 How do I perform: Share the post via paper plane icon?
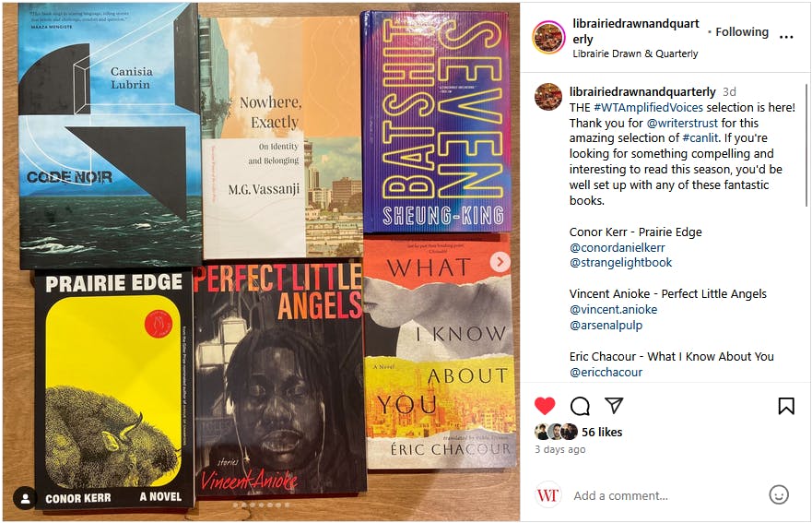[x=614, y=405]
